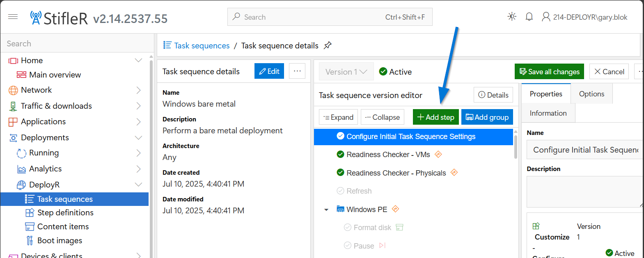
Task: Switch to the Options tab
Action: tap(591, 94)
